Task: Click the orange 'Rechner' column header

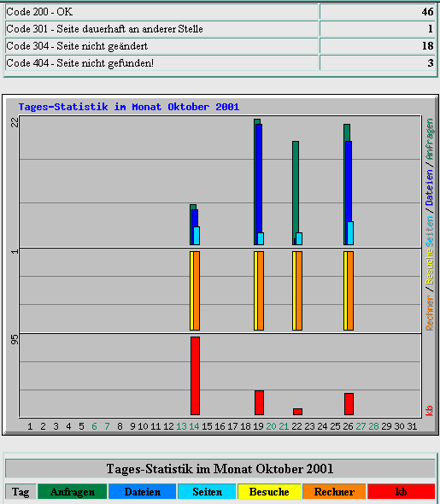Action: point(334,492)
